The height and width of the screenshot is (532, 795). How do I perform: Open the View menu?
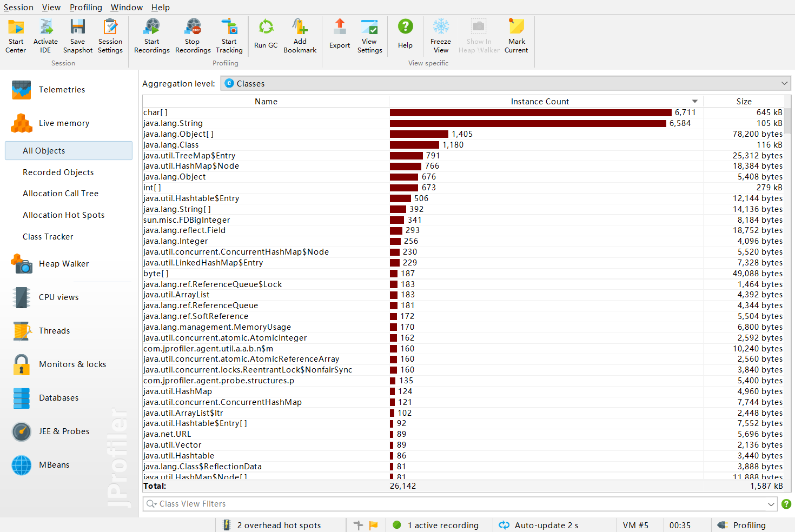coord(51,7)
